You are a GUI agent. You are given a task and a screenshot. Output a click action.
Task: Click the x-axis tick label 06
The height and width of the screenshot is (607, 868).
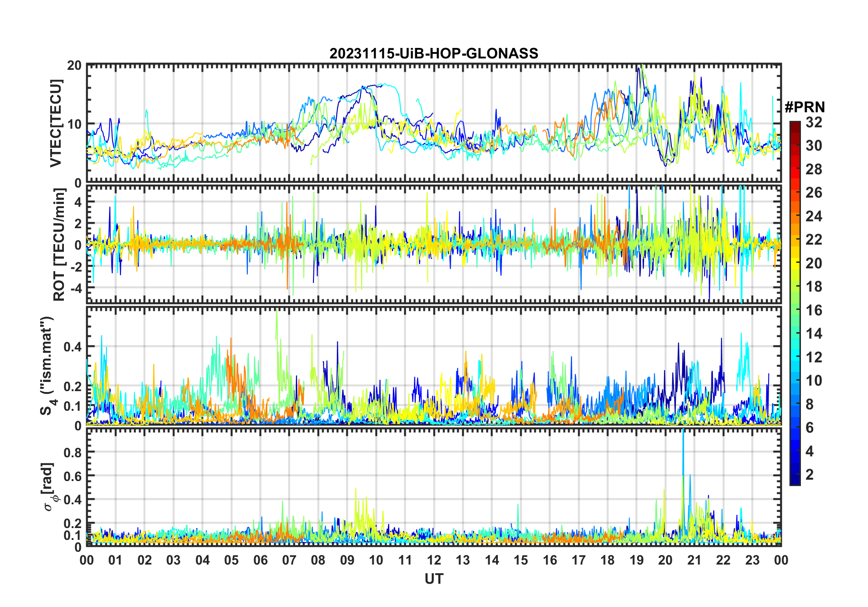[x=261, y=560]
